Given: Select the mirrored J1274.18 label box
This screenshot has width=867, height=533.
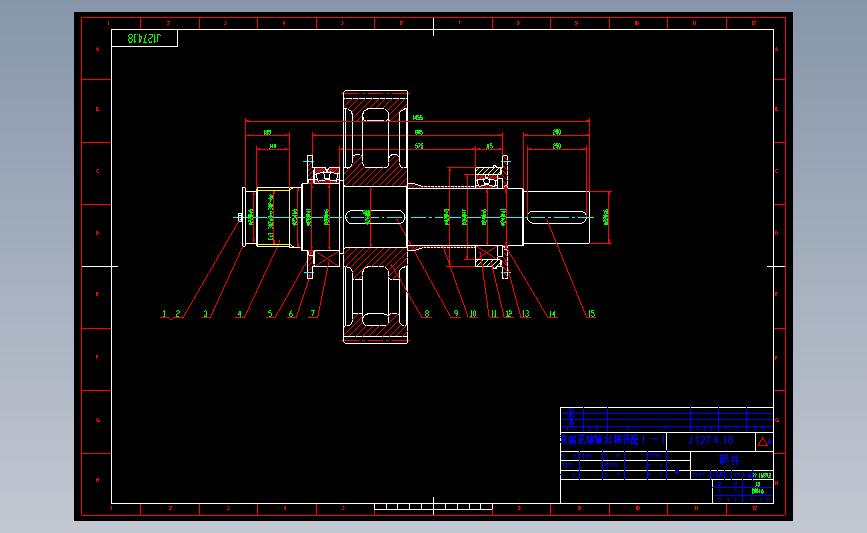Looking at the screenshot, I should tap(144, 38).
